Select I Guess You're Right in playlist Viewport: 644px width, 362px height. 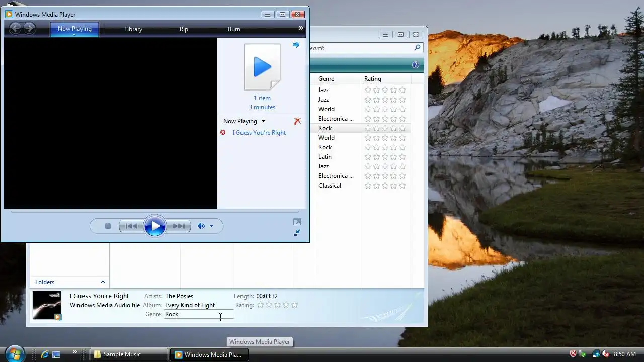click(259, 133)
